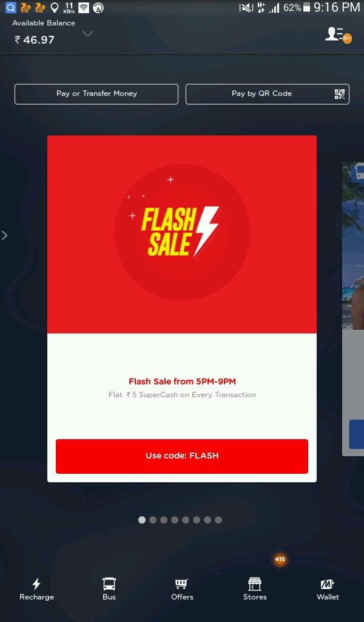Open the Flash Sale banner image
This screenshot has height=622, width=364.
click(x=182, y=234)
